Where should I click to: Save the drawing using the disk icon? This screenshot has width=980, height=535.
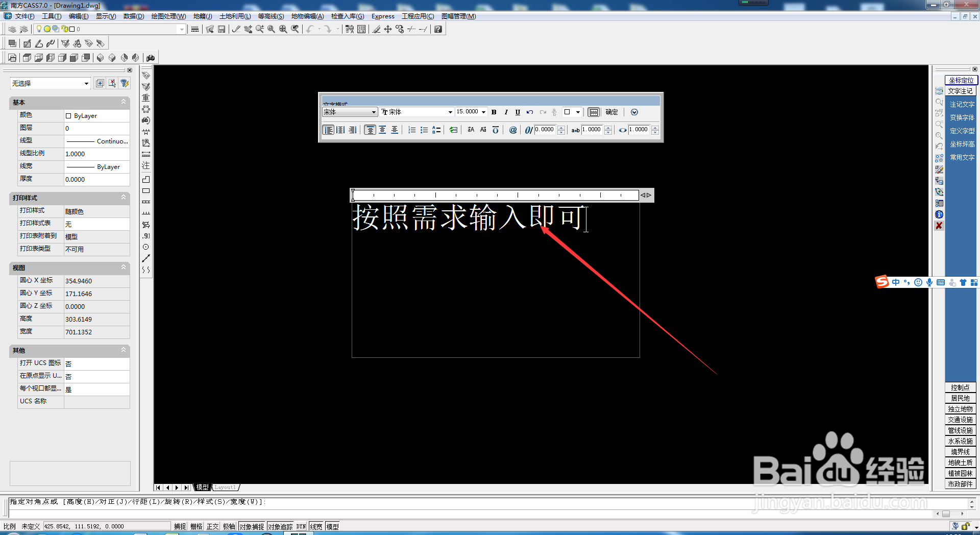point(222,29)
